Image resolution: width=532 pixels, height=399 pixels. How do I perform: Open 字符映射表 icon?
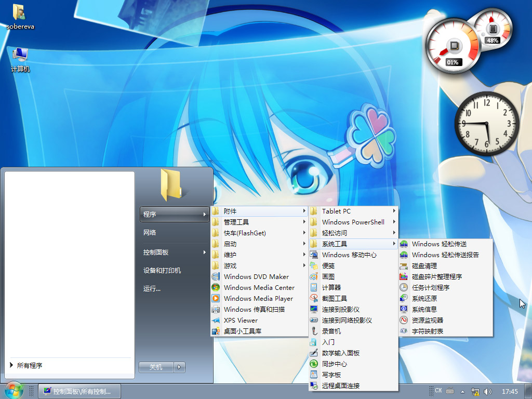tap(404, 331)
